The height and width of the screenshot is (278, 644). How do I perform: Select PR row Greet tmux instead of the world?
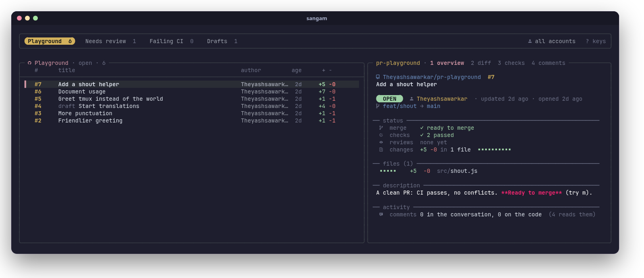192,99
